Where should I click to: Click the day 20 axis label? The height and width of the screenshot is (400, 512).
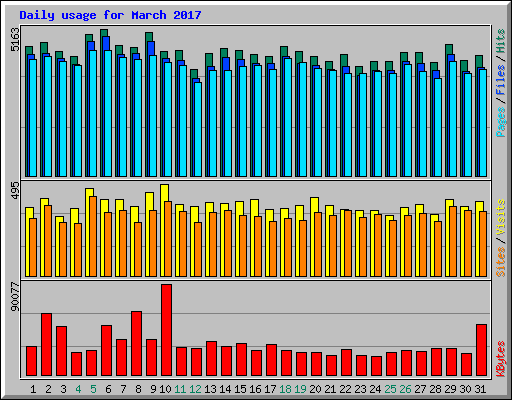pyautogui.click(x=315, y=389)
